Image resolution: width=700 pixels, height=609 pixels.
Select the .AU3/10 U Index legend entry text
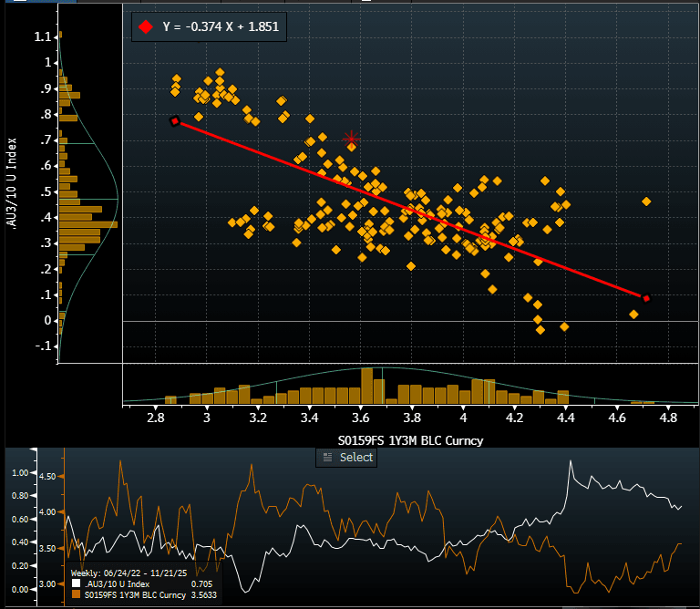118,583
